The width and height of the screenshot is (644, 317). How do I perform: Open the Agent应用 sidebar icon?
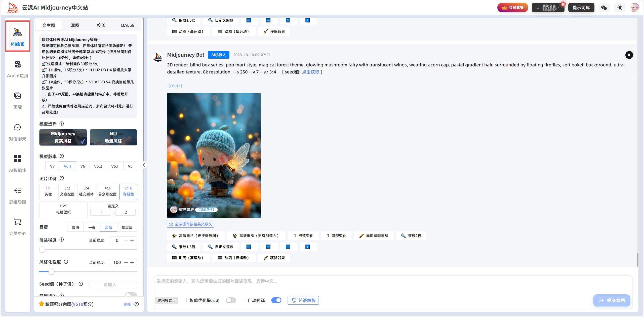(x=17, y=65)
